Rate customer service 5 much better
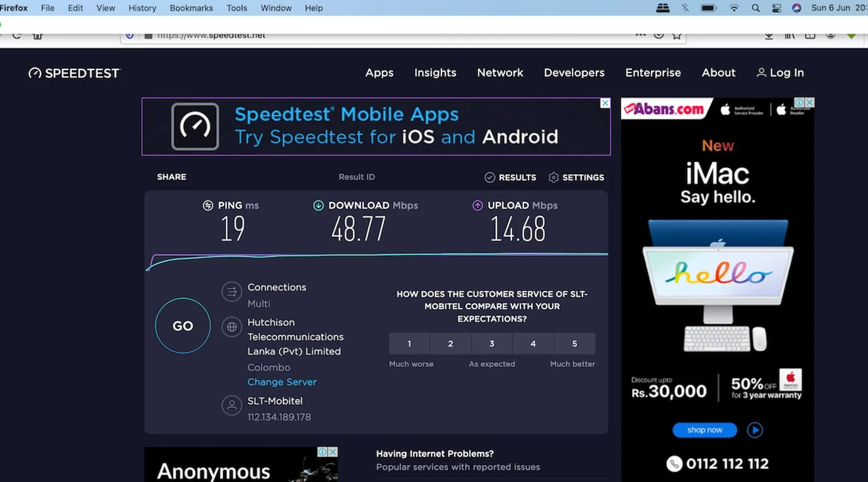The width and height of the screenshot is (868, 482). coord(574,344)
